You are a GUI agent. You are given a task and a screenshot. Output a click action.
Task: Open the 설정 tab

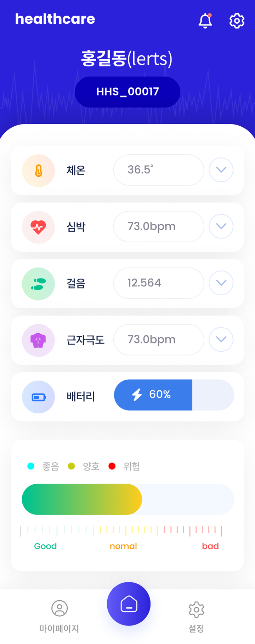[x=196, y=617]
